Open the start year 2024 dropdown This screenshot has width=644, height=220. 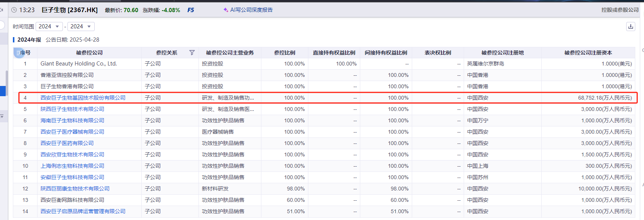[x=49, y=27]
